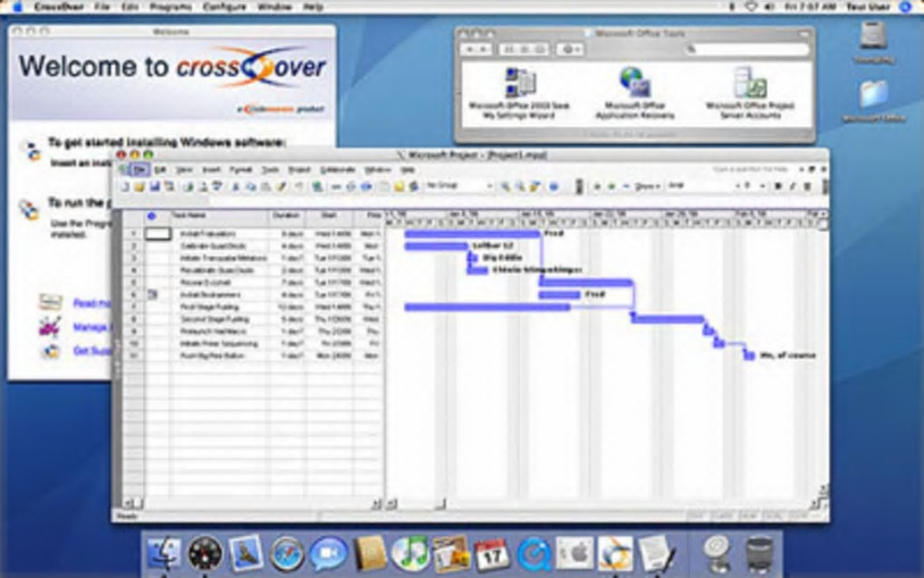Click the Read me link in Welcome window

tap(91, 303)
